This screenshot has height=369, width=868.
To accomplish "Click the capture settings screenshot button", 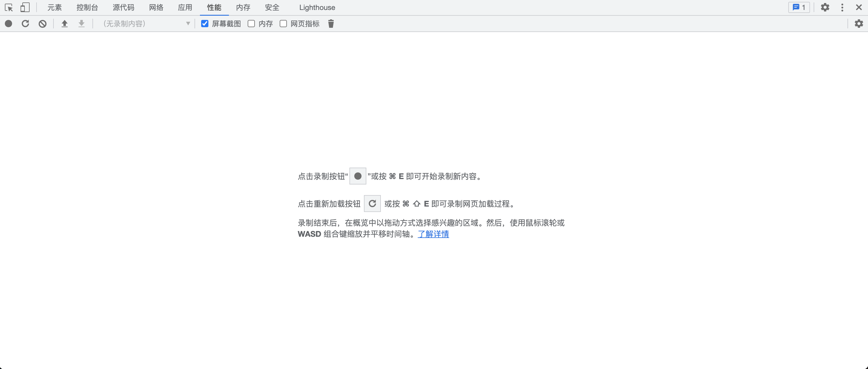I will pyautogui.click(x=859, y=23).
